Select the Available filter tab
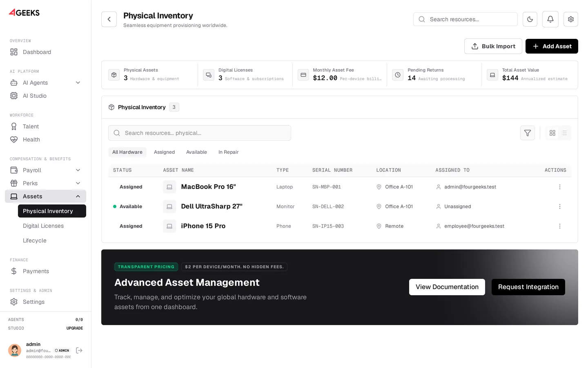The width and height of the screenshot is (588, 368). (x=196, y=152)
